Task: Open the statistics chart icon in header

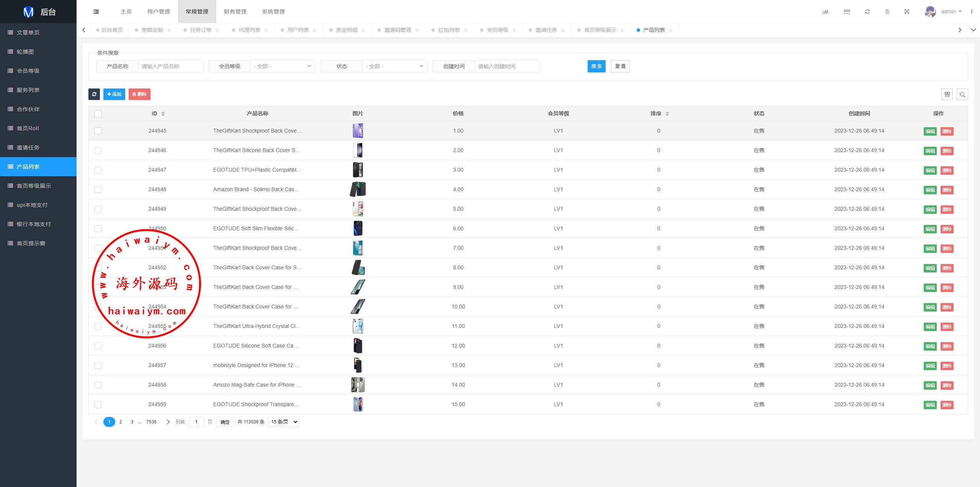Action: click(825, 11)
